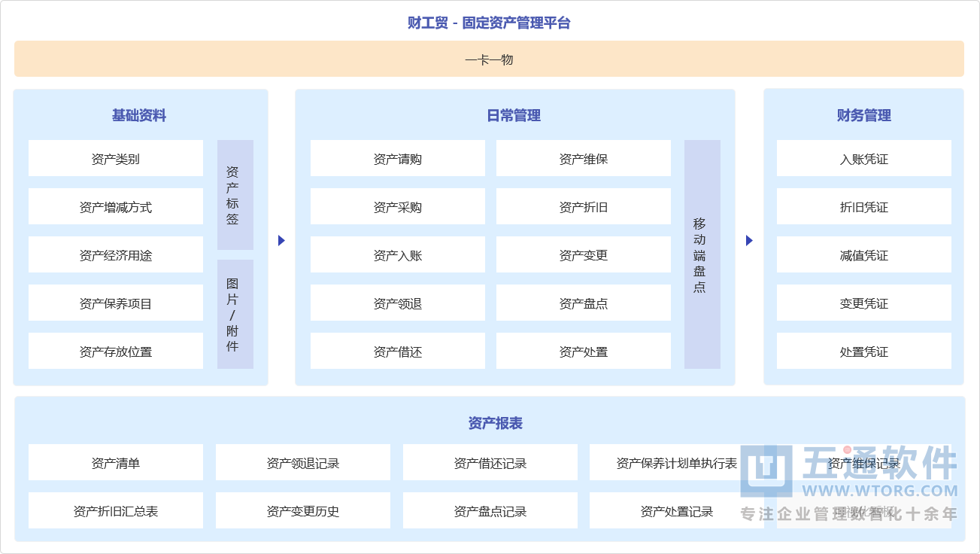
Task: Open the 资产增减方式 box
Action: pos(116,207)
